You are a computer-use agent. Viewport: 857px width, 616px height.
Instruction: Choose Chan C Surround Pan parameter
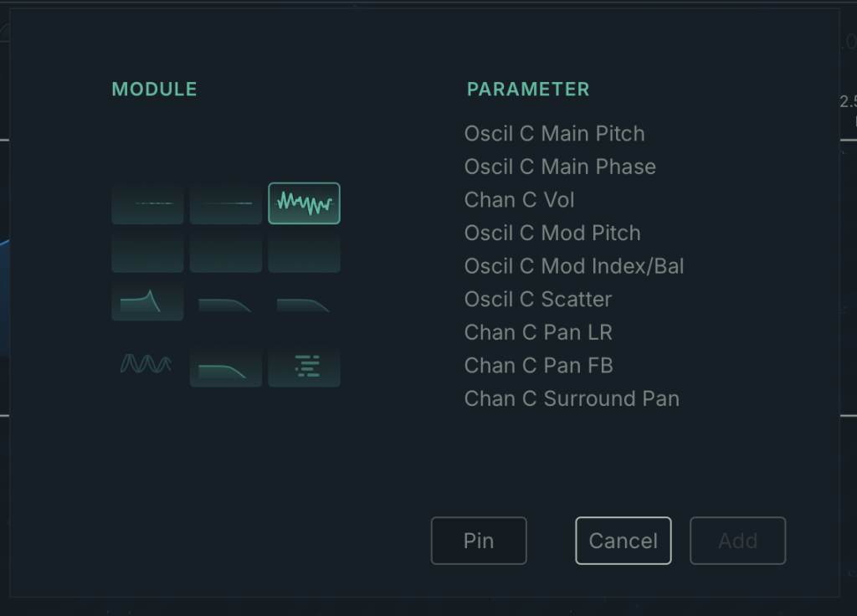tap(572, 398)
